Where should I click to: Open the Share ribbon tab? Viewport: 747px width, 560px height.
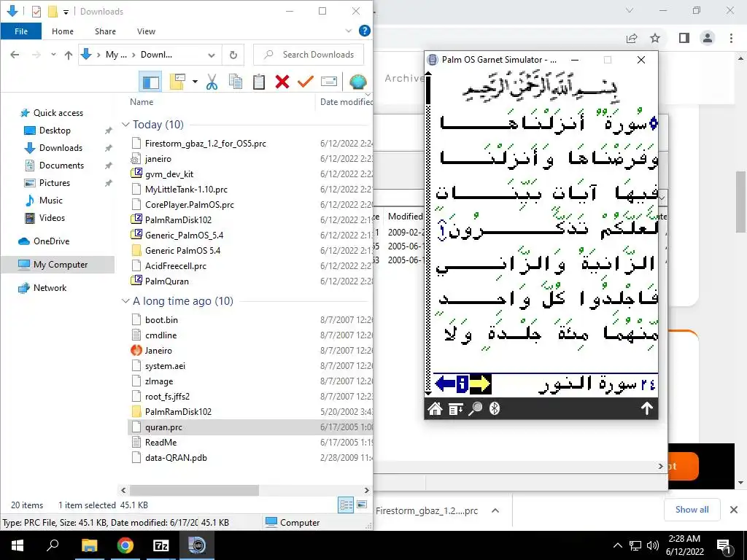[x=105, y=31]
